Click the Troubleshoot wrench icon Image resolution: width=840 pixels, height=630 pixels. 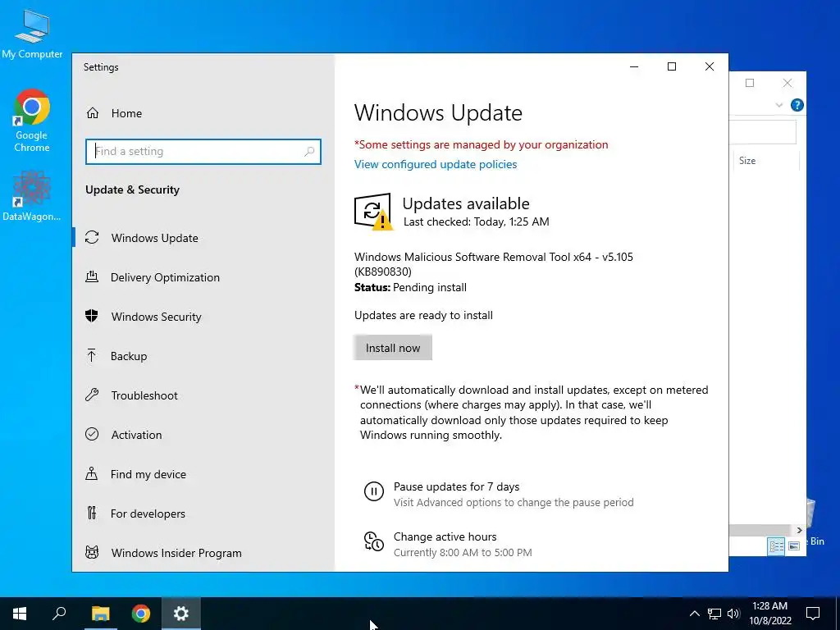[92, 395]
